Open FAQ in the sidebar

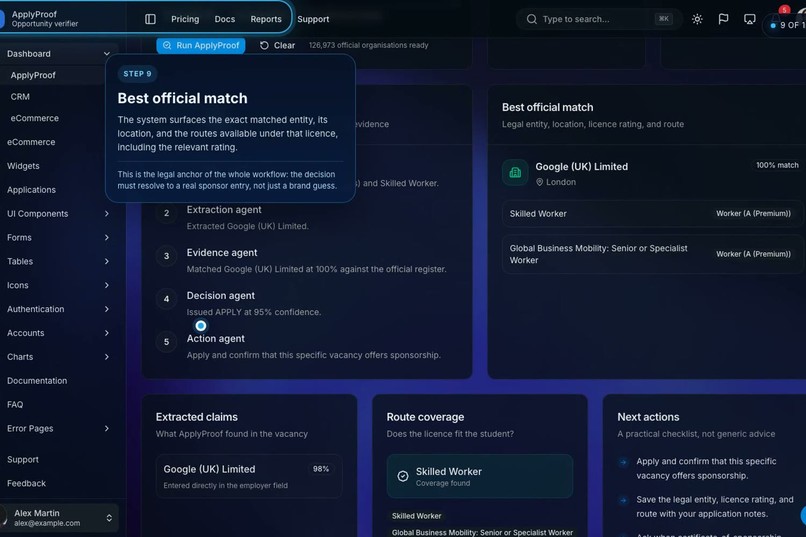(x=15, y=404)
